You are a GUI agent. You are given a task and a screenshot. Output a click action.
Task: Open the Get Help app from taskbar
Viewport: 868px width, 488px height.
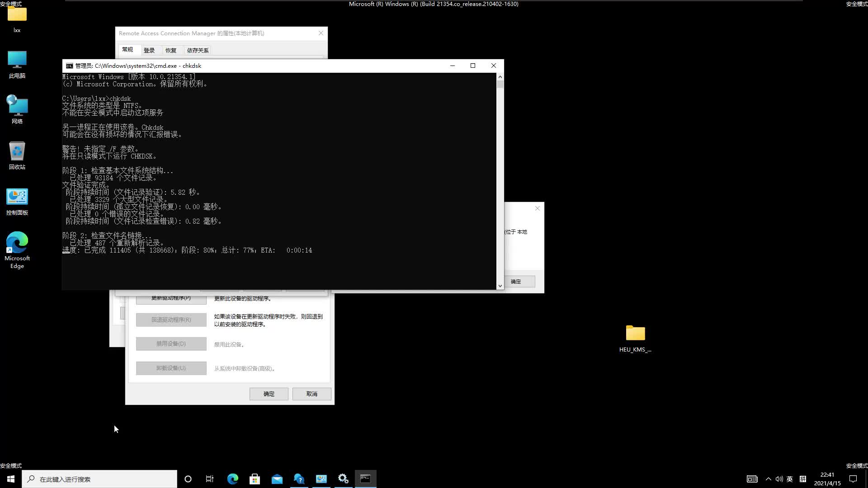pos(299,479)
